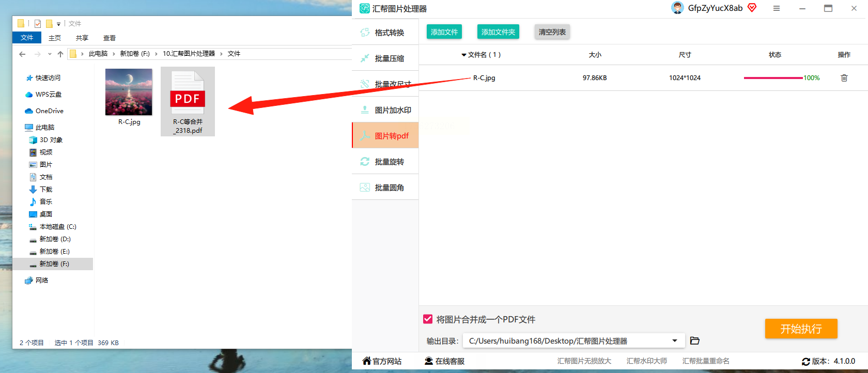Click the version refresh icon
Viewport: 868px width, 373px height.
805,362
